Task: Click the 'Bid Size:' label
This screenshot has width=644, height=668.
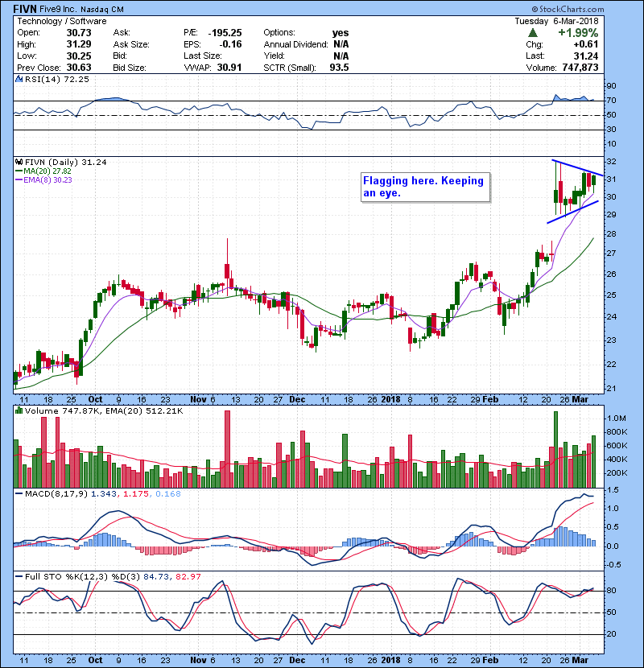Action: (130, 68)
